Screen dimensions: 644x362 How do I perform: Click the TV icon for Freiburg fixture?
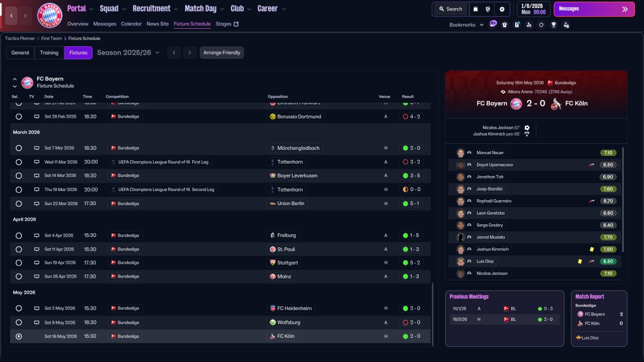[36, 235]
